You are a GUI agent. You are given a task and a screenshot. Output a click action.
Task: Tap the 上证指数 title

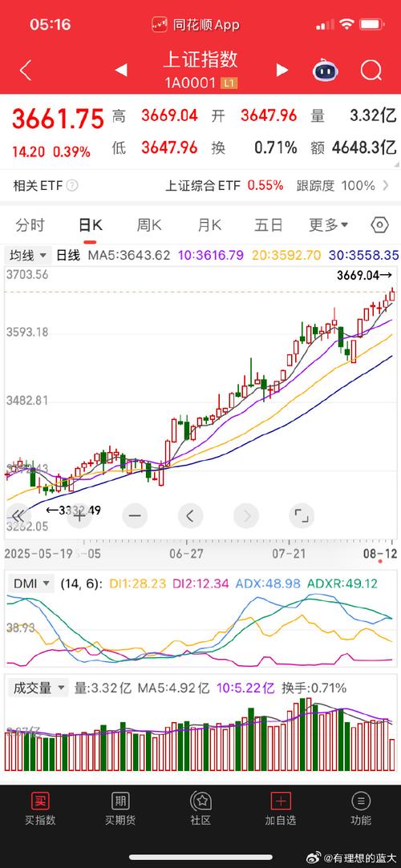[x=200, y=59]
